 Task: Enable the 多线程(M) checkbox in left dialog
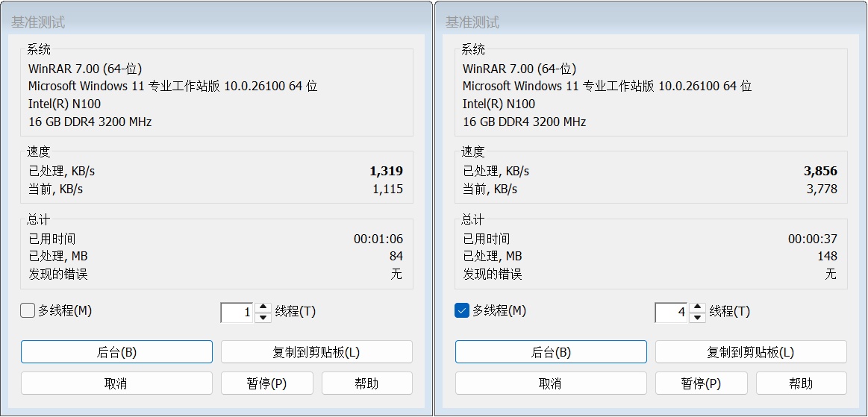(x=28, y=311)
